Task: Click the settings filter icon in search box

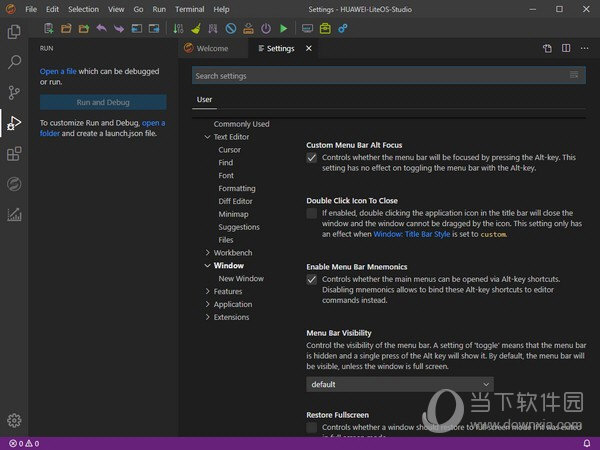Action: [574, 75]
